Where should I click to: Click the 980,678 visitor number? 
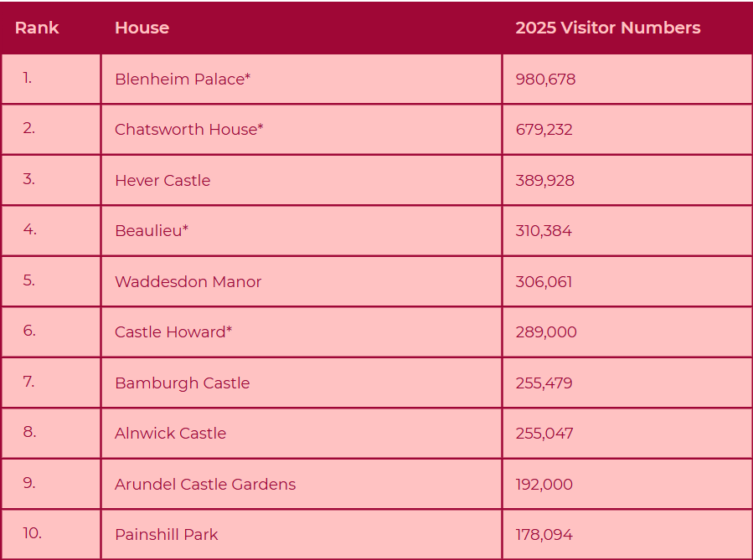[x=545, y=80]
